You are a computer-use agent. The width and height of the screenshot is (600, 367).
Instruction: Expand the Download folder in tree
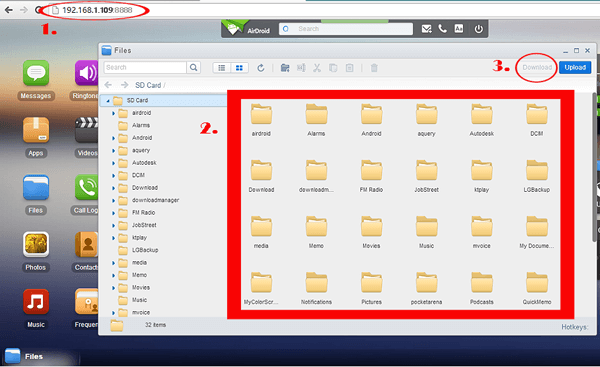tap(113, 188)
